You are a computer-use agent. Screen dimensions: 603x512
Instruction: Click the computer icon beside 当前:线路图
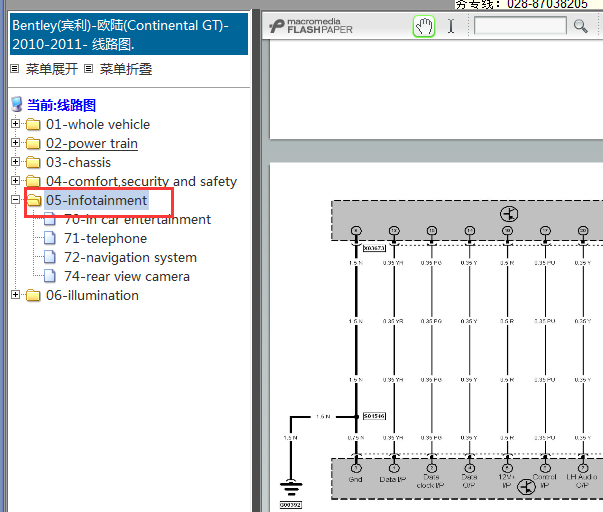click(17, 104)
